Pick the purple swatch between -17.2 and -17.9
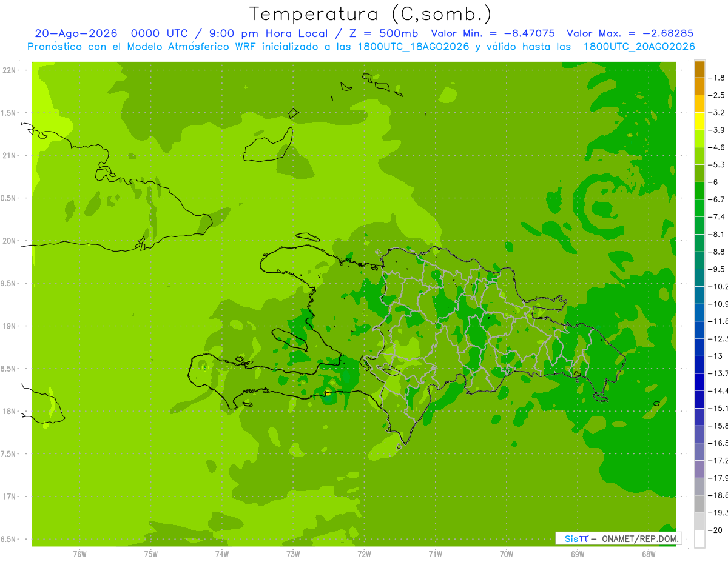 [699, 469]
